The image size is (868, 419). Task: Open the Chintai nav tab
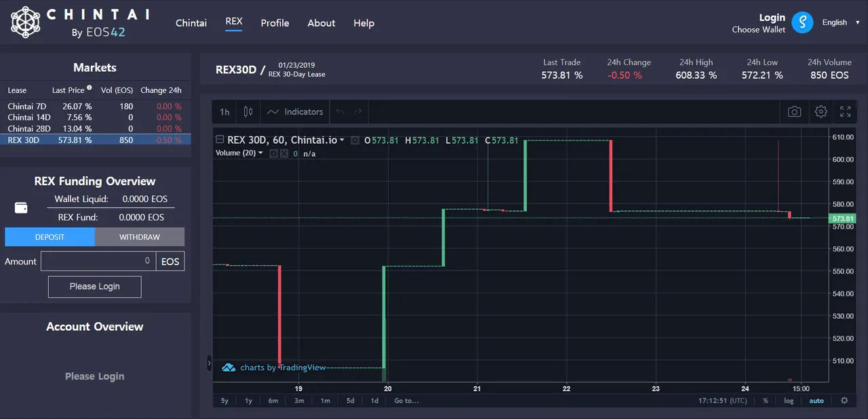pyautogui.click(x=191, y=23)
